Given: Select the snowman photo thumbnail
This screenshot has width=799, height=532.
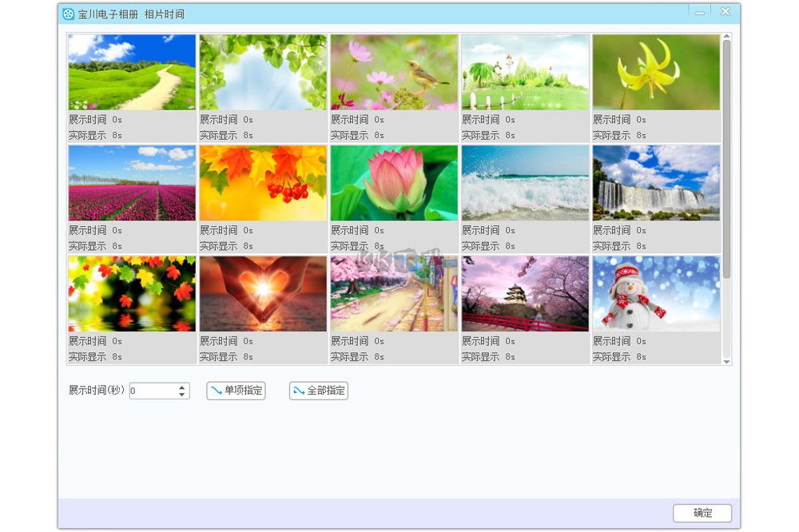Looking at the screenshot, I should (x=656, y=293).
